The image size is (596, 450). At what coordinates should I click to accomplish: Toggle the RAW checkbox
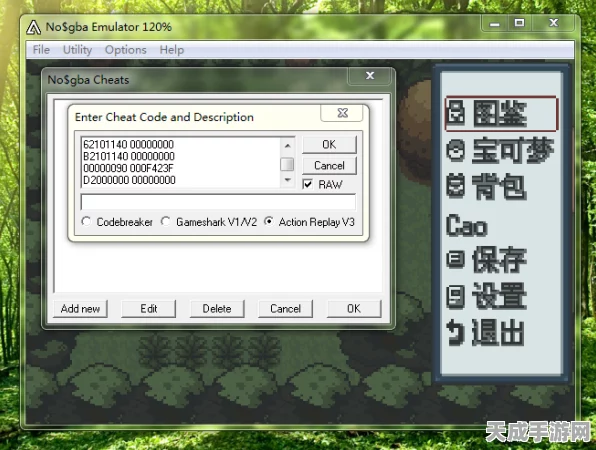coord(308,184)
